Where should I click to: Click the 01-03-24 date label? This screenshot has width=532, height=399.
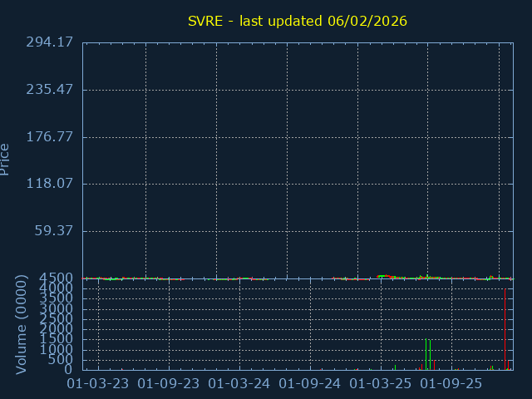[239, 384]
